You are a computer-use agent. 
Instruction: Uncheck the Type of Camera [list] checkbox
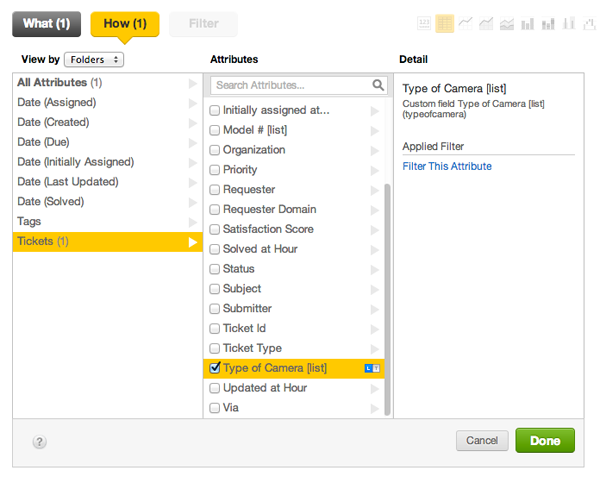click(215, 368)
